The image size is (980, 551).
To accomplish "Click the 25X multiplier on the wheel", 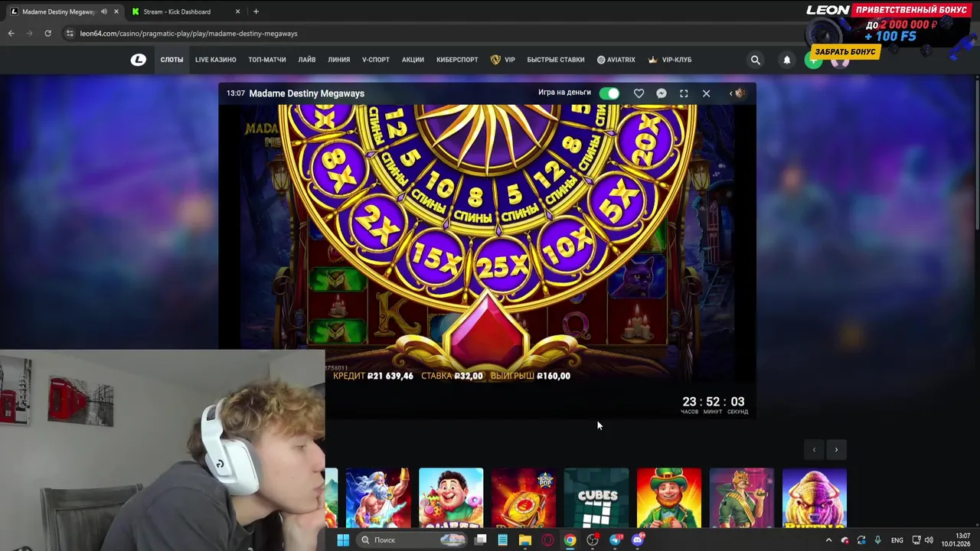I will [x=502, y=266].
